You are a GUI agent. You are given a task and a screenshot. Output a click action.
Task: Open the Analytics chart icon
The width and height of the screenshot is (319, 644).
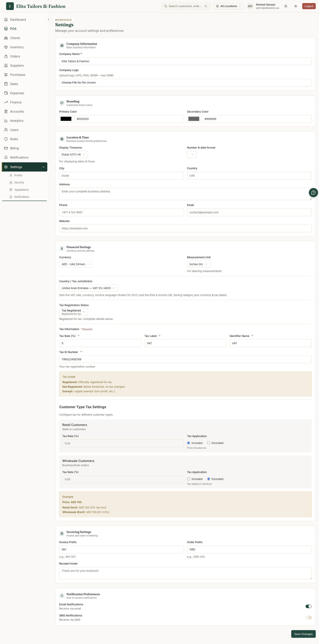tap(6, 121)
